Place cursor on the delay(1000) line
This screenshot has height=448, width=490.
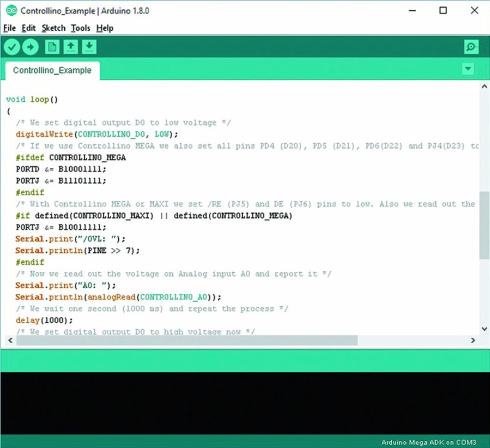tap(44, 320)
